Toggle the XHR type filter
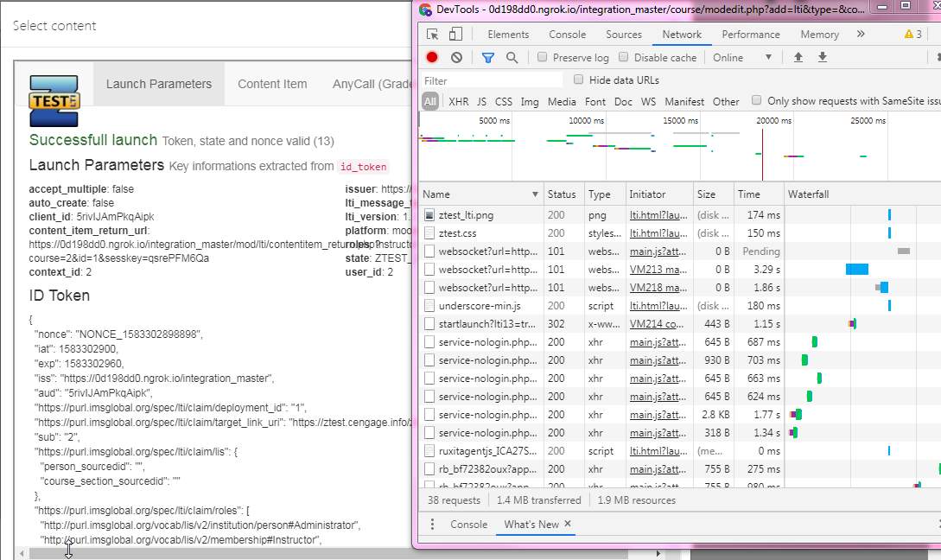This screenshot has width=941, height=560. [459, 101]
